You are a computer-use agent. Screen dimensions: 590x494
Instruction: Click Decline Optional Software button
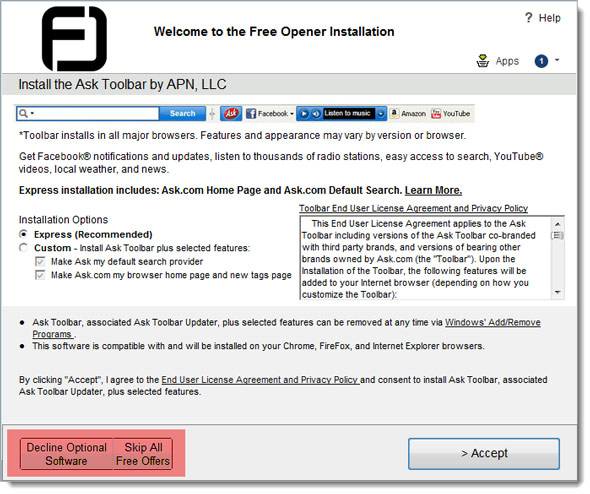[x=66, y=454]
